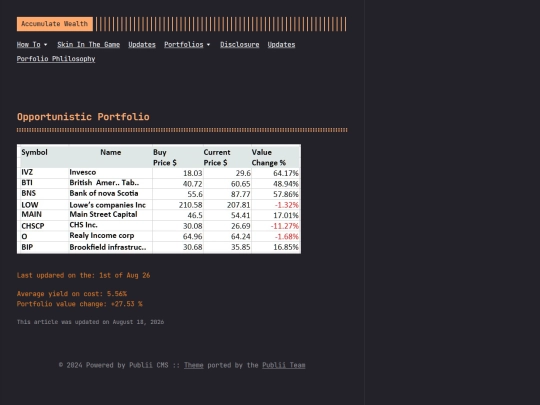Click the article updated August 18 note
This screenshot has width=540, height=405.
pos(90,322)
